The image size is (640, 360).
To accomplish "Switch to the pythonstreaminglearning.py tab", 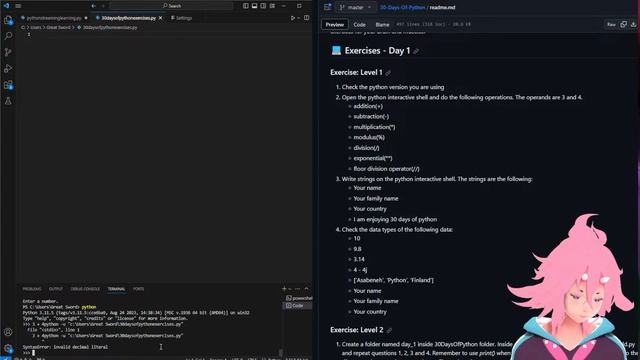I will pyautogui.click(x=54, y=18).
